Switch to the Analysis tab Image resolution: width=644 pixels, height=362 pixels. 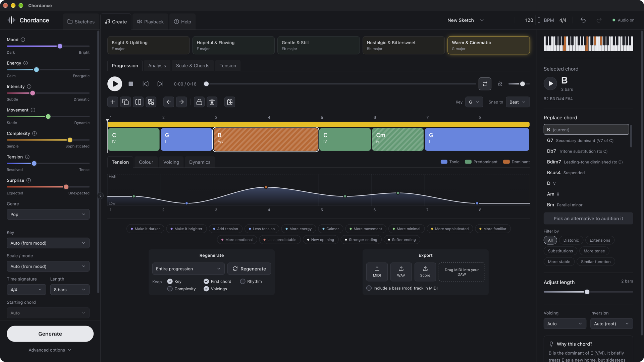[157, 66]
